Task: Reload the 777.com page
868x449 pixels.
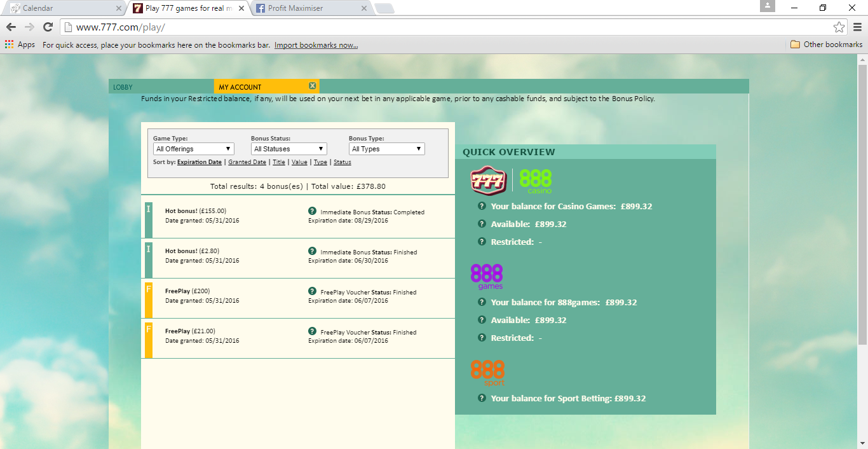Action: point(48,27)
